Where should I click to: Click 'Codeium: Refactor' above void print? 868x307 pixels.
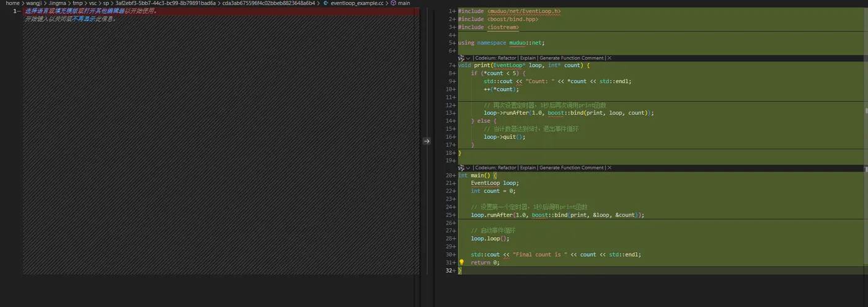click(x=495, y=58)
